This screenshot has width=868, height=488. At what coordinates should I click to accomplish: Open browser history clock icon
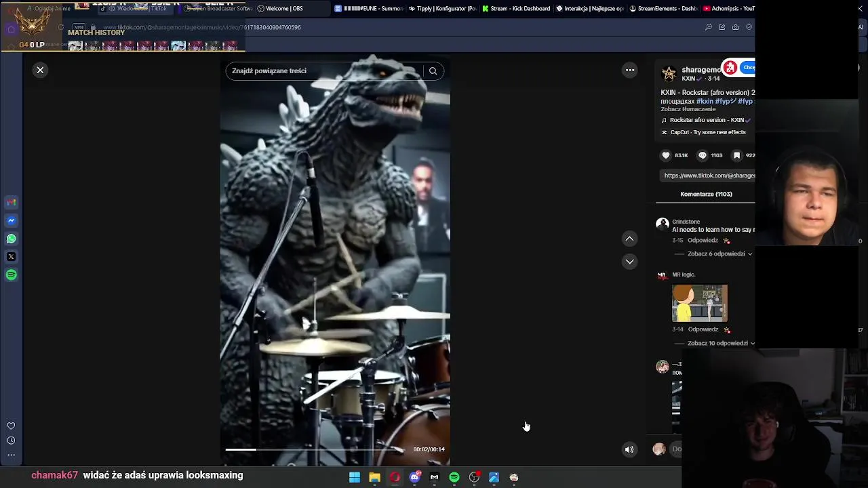point(11,441)
